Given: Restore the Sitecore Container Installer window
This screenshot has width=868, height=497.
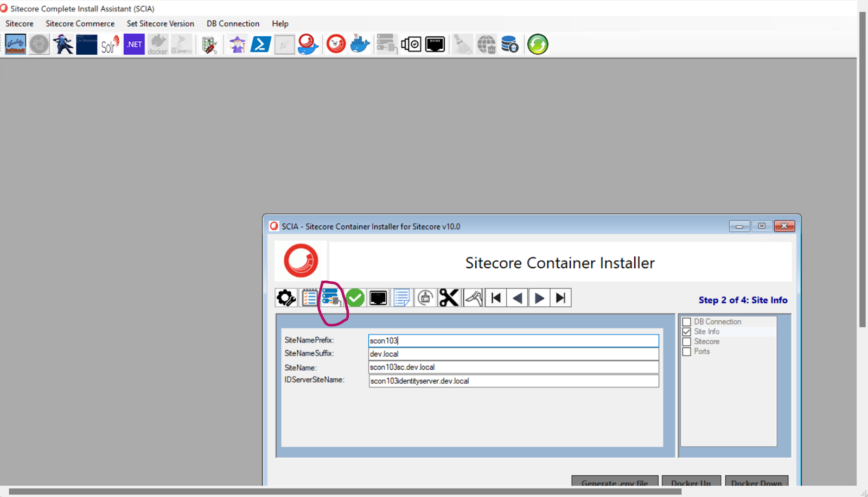Looking at the screenshot, I should 762,226.
